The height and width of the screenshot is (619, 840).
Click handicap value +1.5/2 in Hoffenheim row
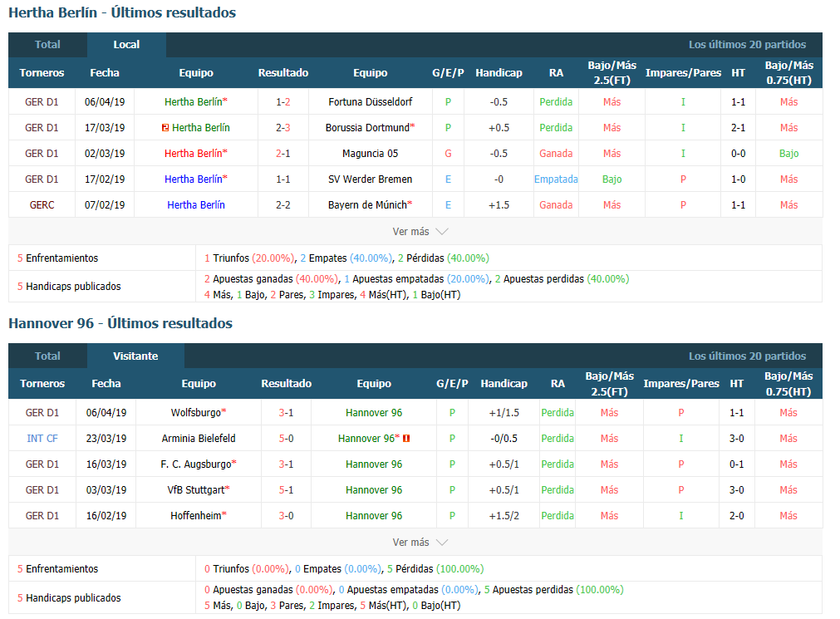[504, 516]
